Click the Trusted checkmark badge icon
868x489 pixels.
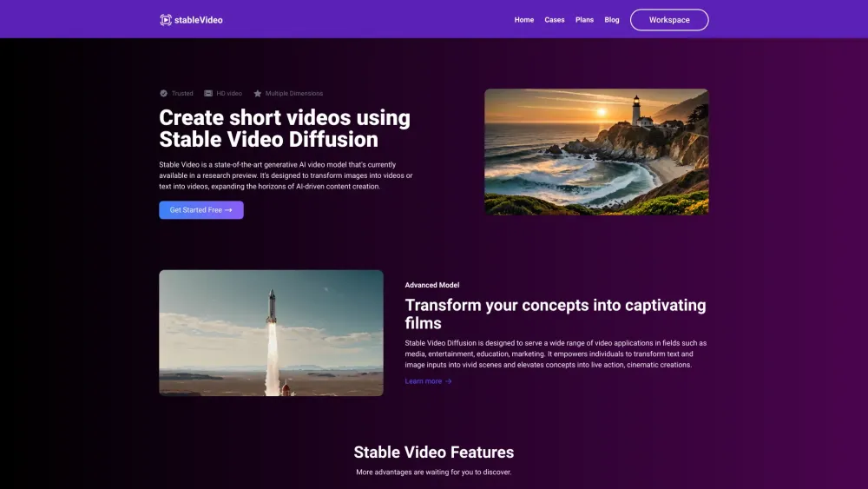pyautogui.click(x=163, y=93)
